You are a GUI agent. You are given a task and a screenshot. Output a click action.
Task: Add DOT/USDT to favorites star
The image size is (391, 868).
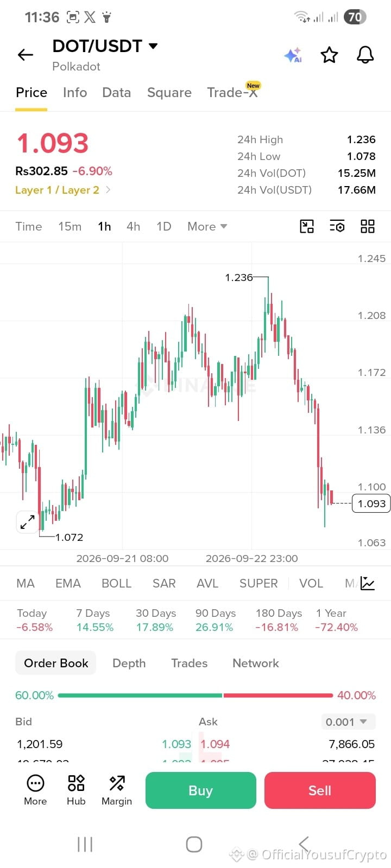[x=329, y=55]
